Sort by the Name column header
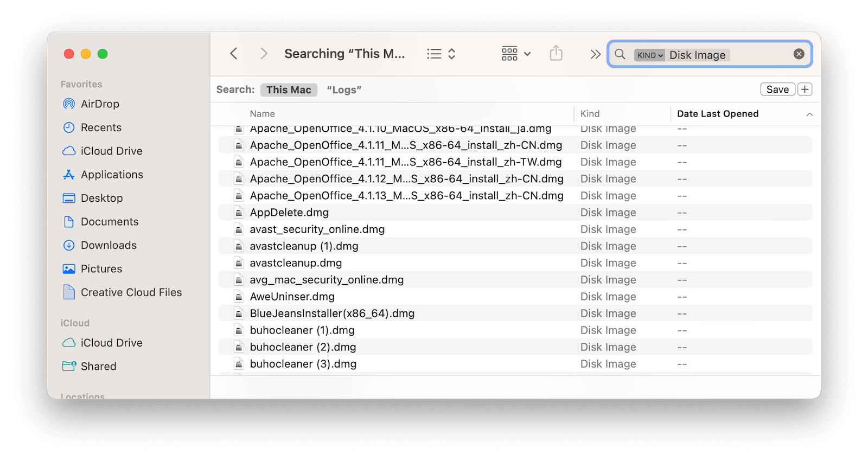The image size is (868, 461). [263, 114]
